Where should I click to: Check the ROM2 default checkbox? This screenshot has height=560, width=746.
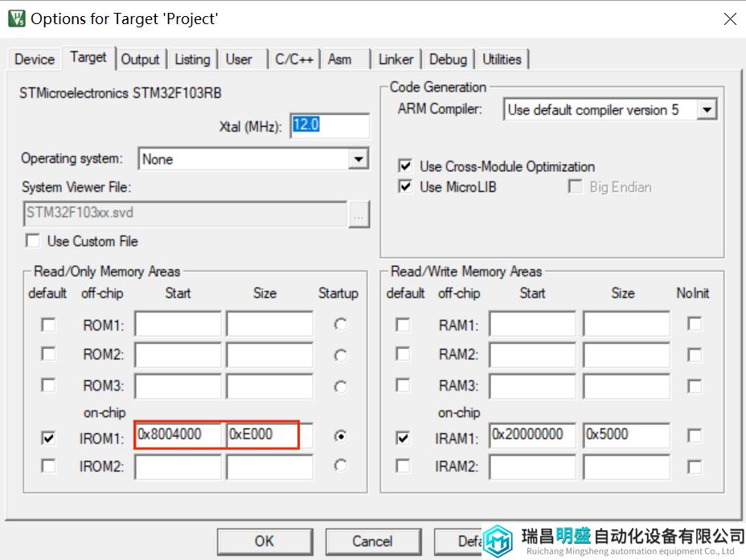[x=48, y=354]
